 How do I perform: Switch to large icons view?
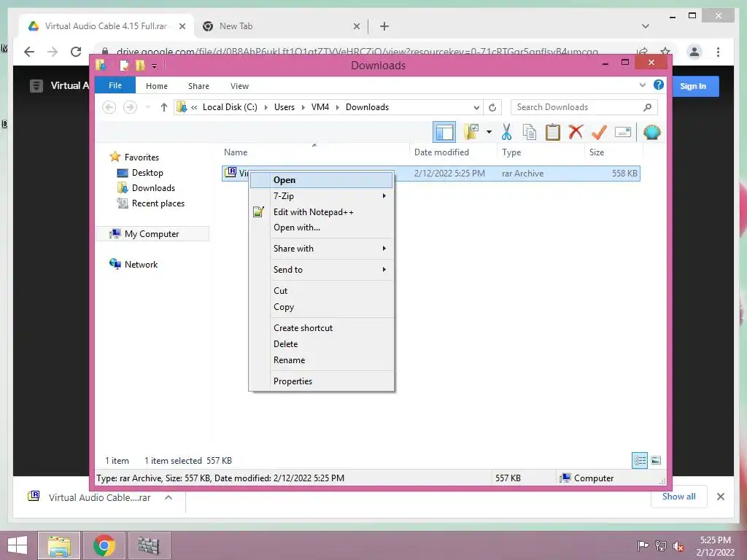(656, 460)
